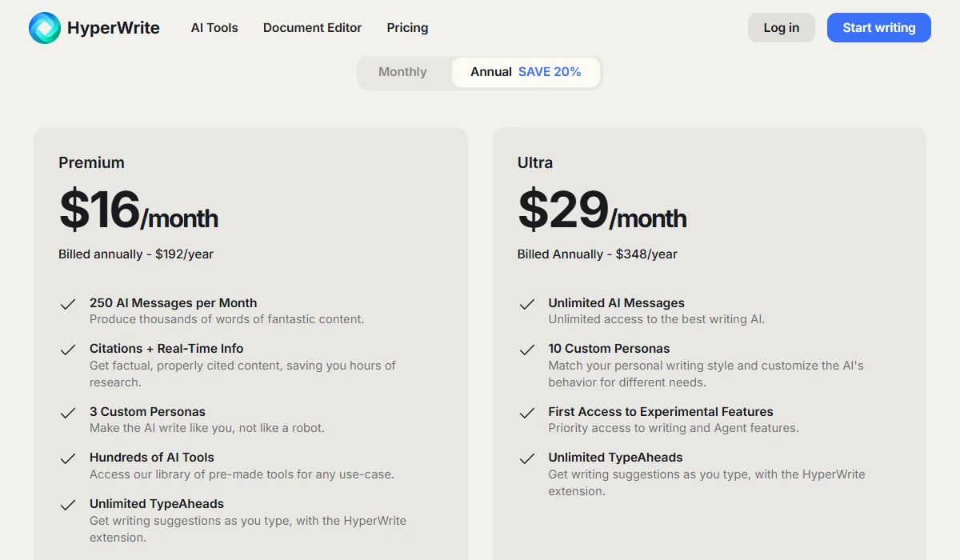Click the checkmark beside 3 Custom Personas

pyautogui.click(x=68, y=413)
